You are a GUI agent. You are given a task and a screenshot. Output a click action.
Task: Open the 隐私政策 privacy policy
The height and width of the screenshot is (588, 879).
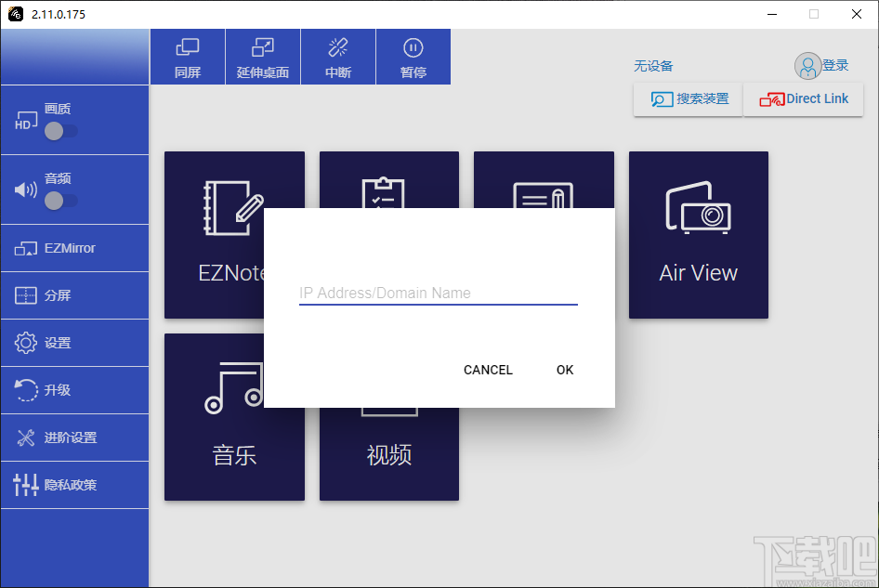click(x=74, y=485)
